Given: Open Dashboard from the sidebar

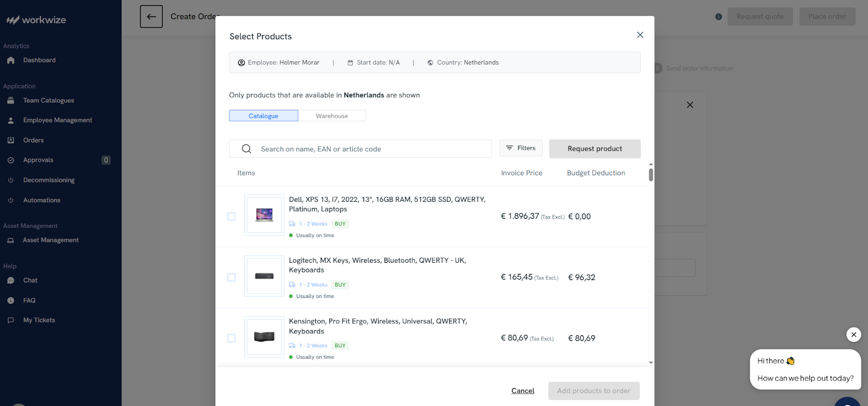Looking at the screenshot, I should (39, 60).
